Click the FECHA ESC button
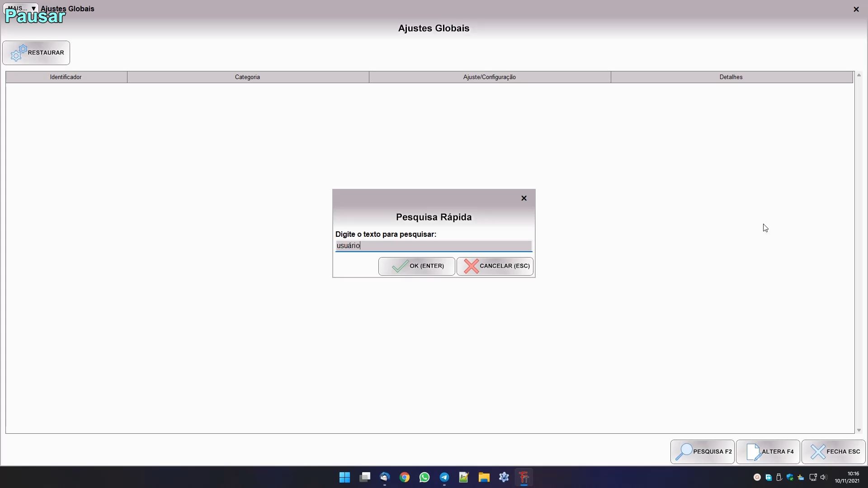This screenshot has height=488, width=868. pos(833,452)
